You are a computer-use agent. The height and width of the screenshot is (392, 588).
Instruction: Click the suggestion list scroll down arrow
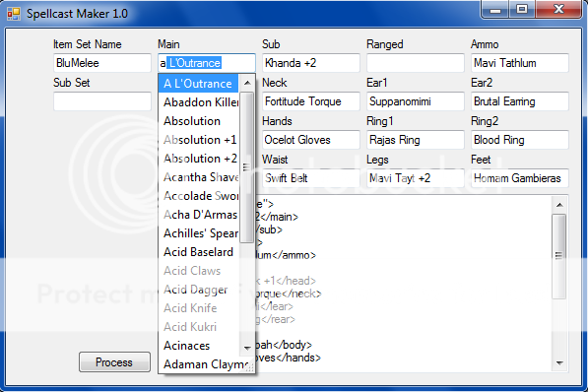point(247,348)
